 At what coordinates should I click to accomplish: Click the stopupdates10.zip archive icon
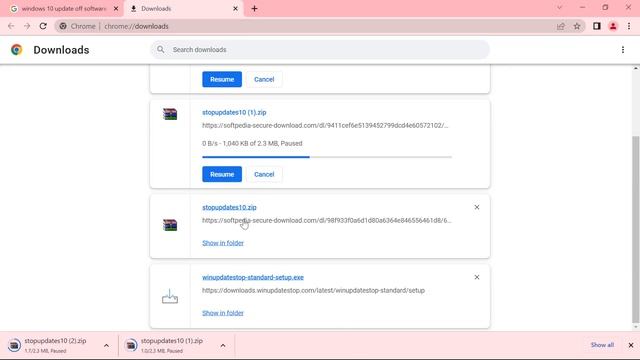[170, 225]
